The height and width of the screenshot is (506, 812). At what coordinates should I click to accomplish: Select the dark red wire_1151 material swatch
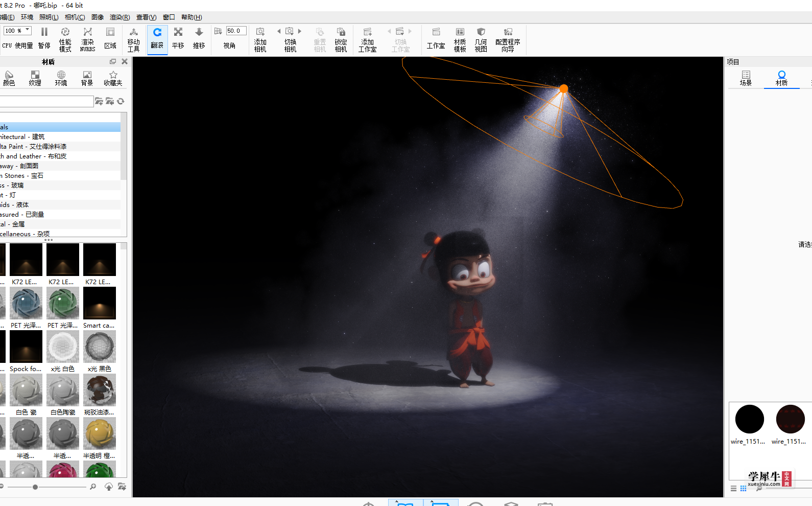click(x=791, y=419)
